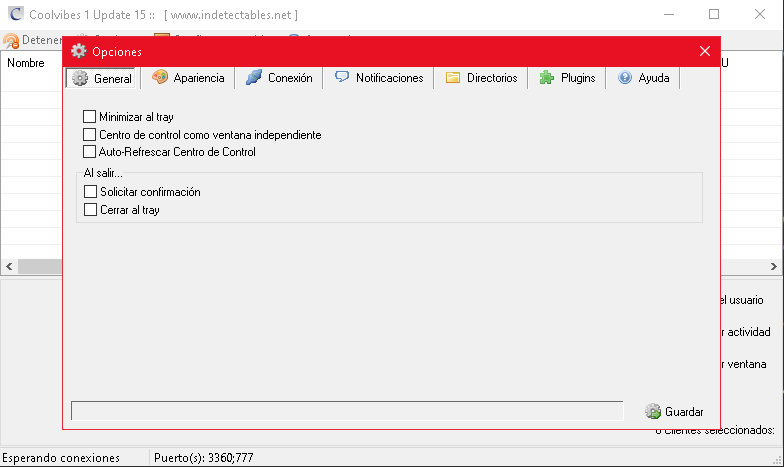
Task: Click the Ayuda help icon
Action: [x=625, y=77]
